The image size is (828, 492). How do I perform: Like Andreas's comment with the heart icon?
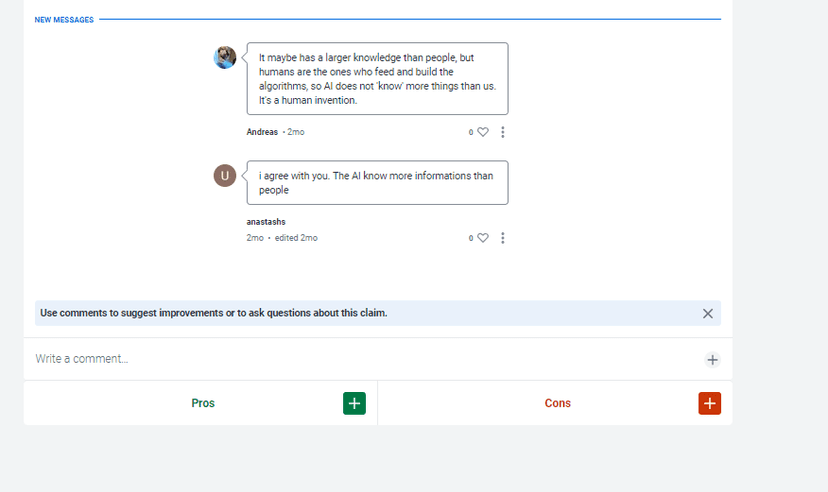coord(483,132)
